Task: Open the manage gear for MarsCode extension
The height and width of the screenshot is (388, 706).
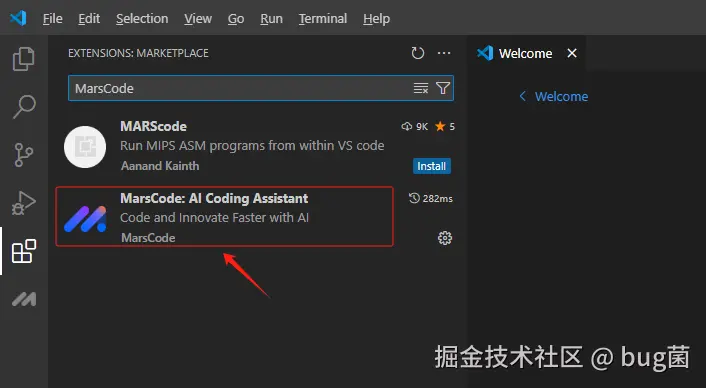Action: (445, 238)
